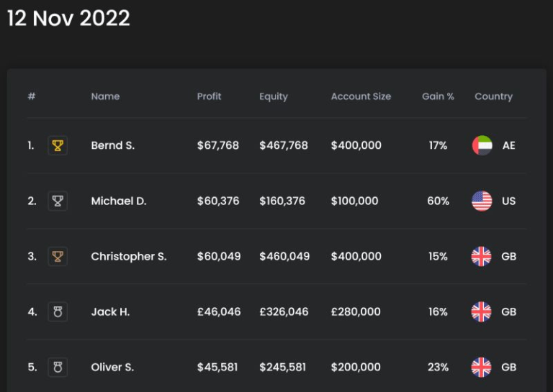Sort by the Gain % column header
The width and height of the screenshot is (553, 392).
point(438,96)
